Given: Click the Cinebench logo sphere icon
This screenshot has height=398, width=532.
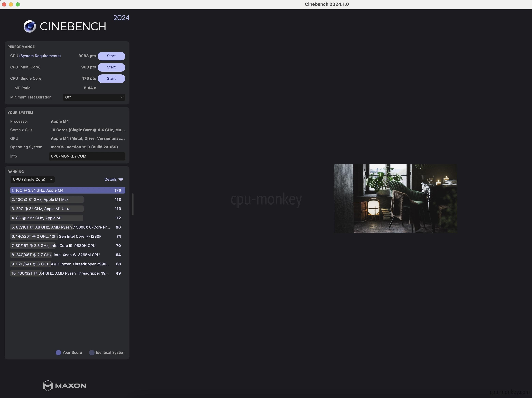Looking at the screenshot, I should 30,26.
